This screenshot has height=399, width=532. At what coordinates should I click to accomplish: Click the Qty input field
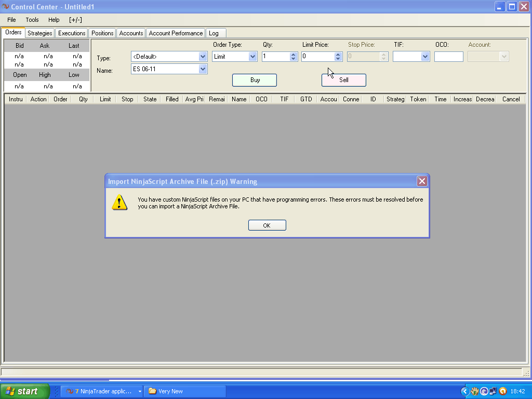pyautogui.click(x=276, y=56)
